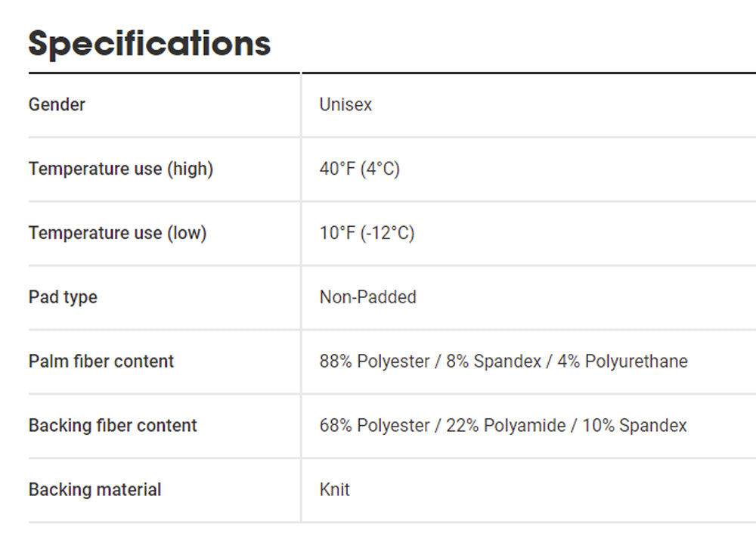
Task: Click the 4% Polyurethane text
Action: tap(623, 362)
